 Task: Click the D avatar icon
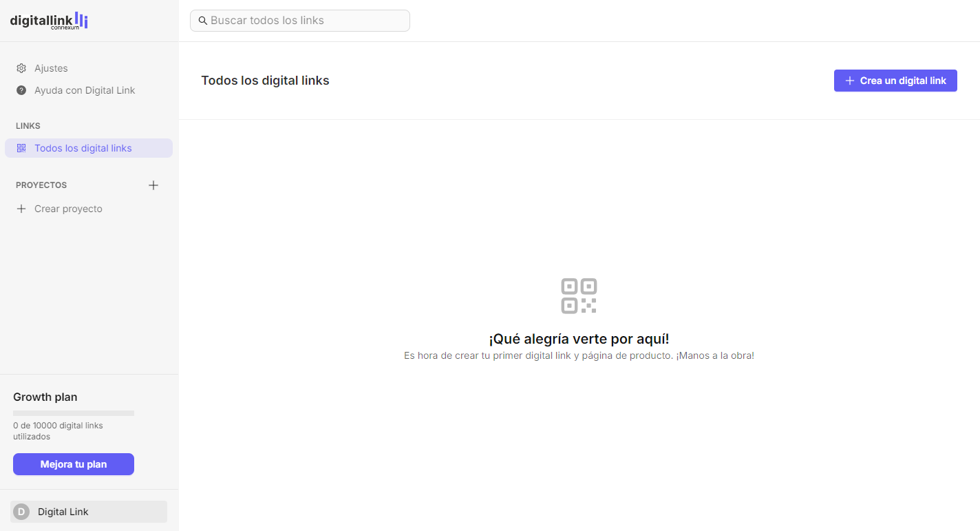[21, 512]
